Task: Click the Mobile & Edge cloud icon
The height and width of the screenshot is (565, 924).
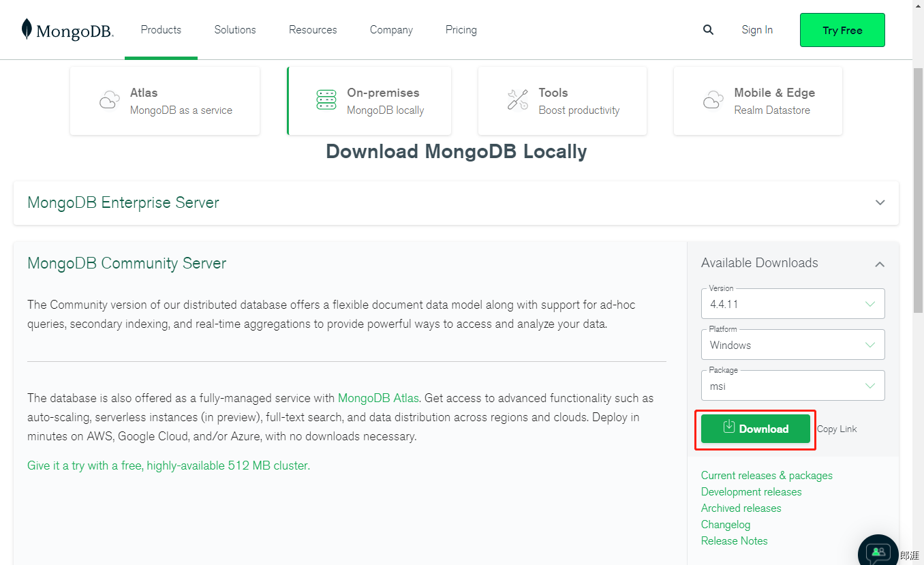Action: (713, 101)
